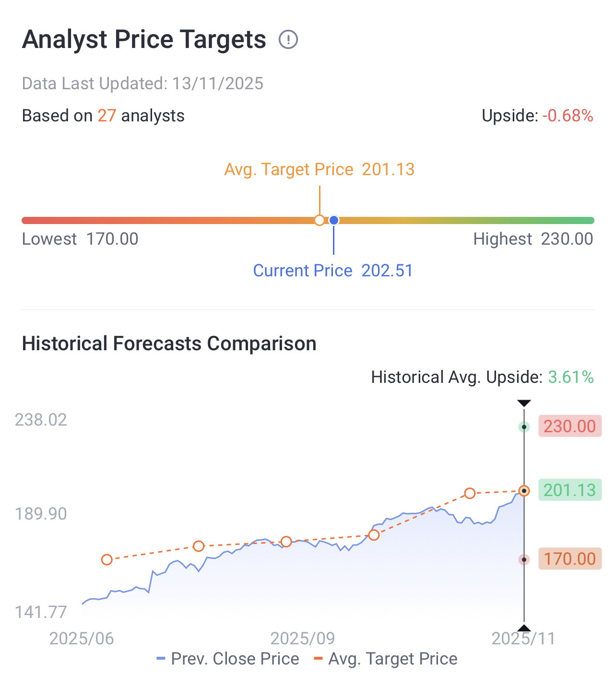This screenshot has height=700, width=616.
Task: Click the latest 201.13 target point on cursor line
Action: (x=524, y=491)
